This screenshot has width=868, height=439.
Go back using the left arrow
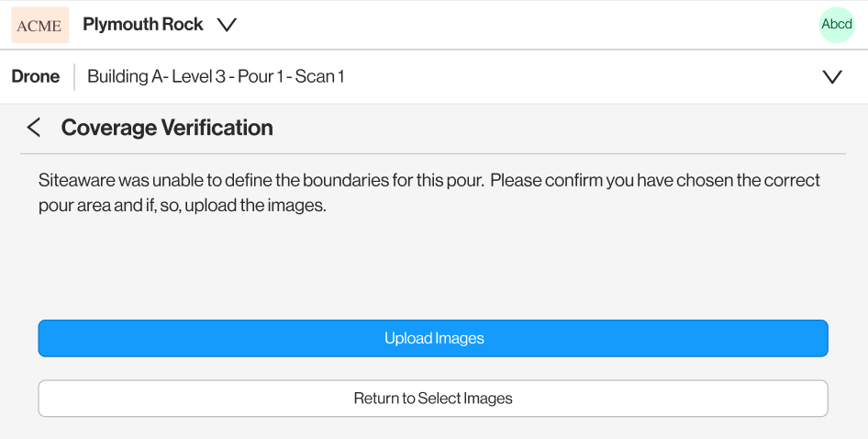[34, 128]
